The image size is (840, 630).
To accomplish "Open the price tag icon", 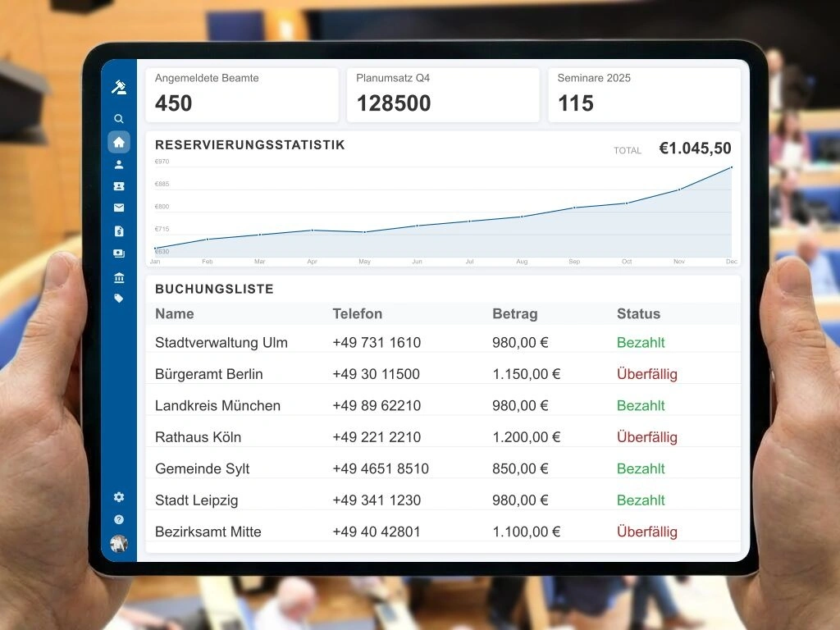I will (119, 299).
